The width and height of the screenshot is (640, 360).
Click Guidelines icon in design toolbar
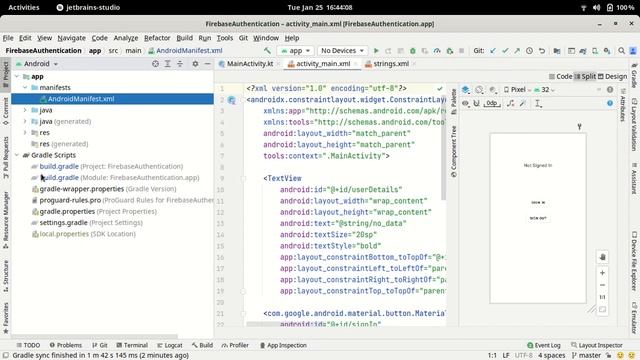point(538,104)
